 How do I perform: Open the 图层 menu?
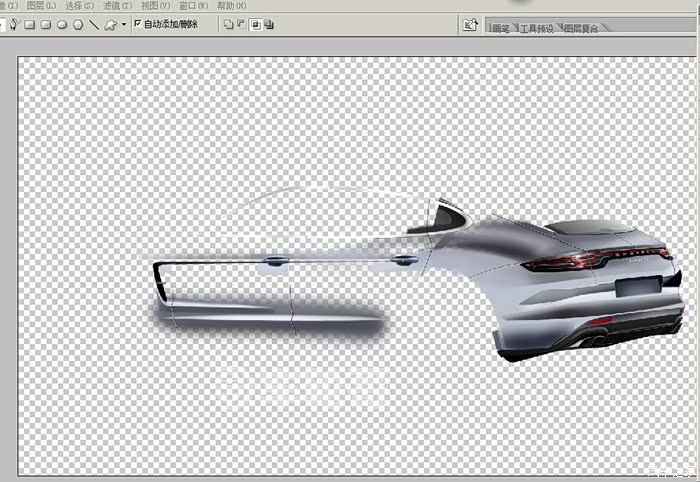point(42,5)
